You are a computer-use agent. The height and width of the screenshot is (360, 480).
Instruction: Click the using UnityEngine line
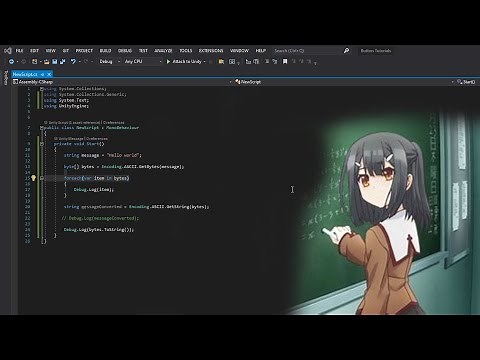pyautogui.click(x=66, y=106)
